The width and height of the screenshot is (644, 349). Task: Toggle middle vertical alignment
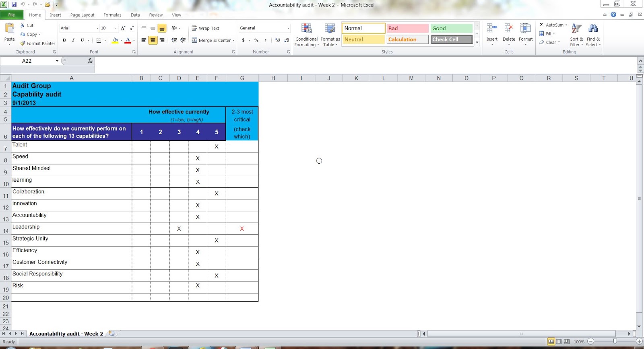pos(153,28)
